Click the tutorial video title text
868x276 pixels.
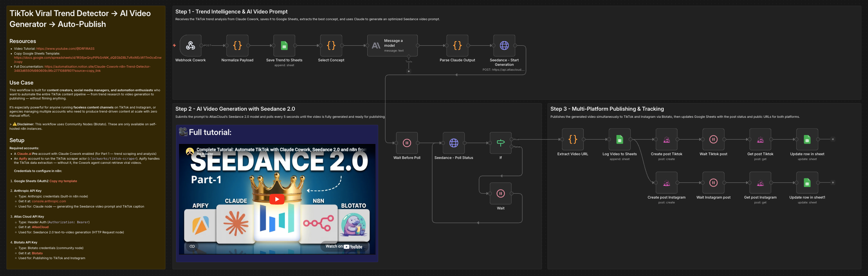[x=281, y=149]
